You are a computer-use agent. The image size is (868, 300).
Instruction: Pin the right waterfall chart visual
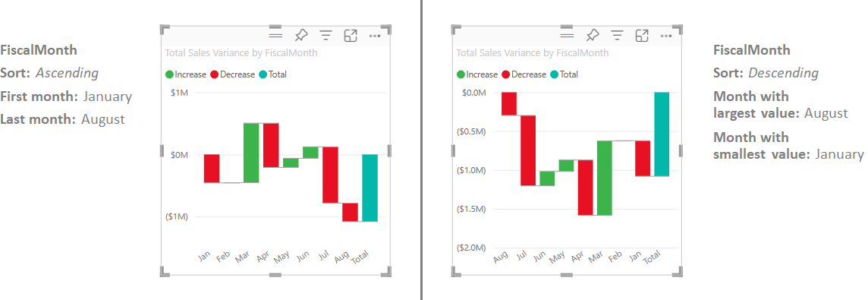tap(592, 36)
